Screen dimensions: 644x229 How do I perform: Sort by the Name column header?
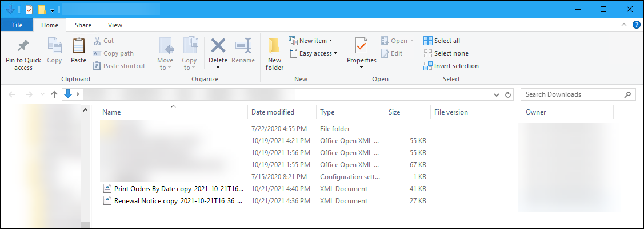click(174, 112)
